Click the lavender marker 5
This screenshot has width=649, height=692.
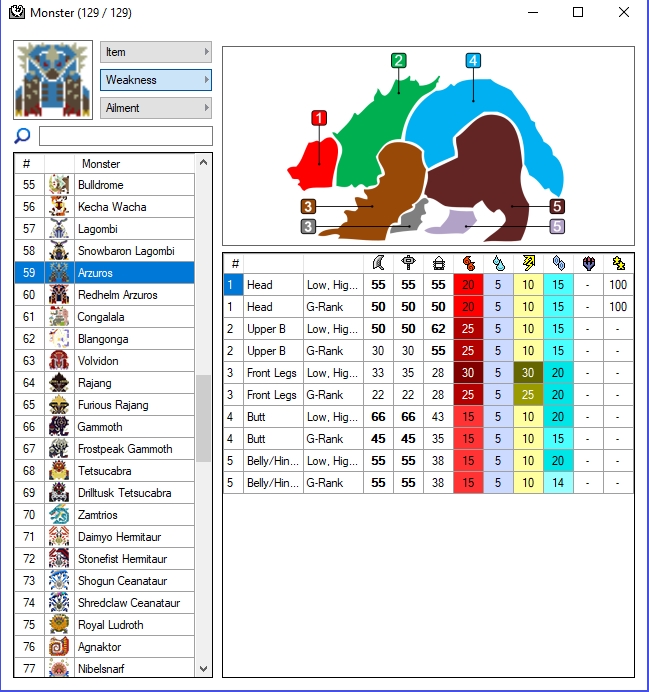pos(557,226)
